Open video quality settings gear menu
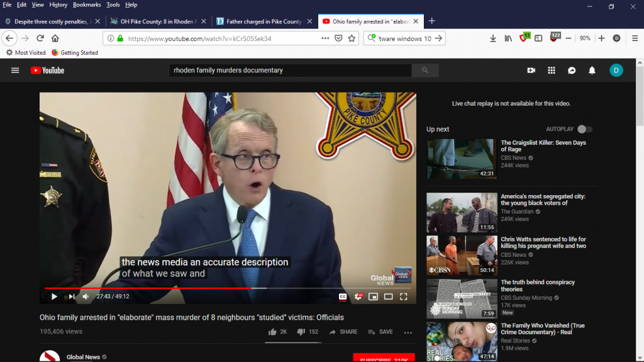Screen dimensions: 644x362 (358, 297)
